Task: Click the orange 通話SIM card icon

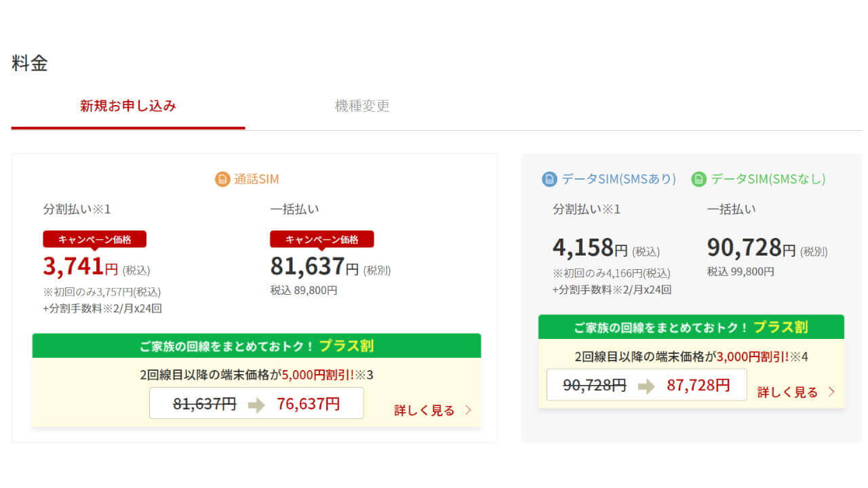Action: pos(222,179)
